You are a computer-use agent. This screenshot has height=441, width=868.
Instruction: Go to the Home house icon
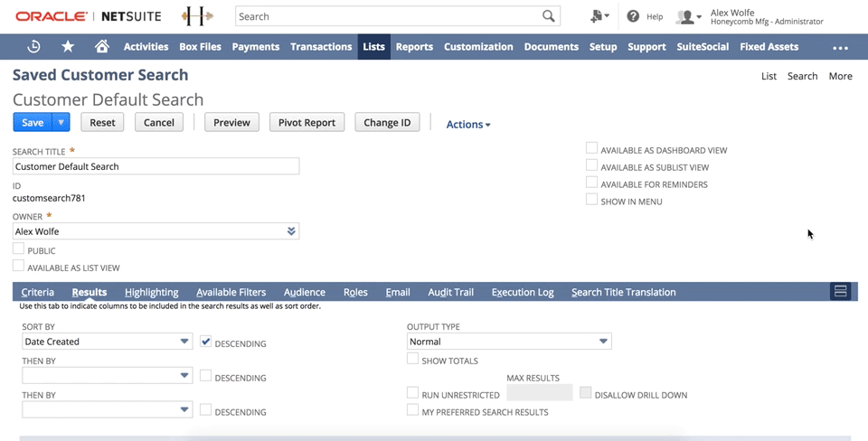pos(102,47)
